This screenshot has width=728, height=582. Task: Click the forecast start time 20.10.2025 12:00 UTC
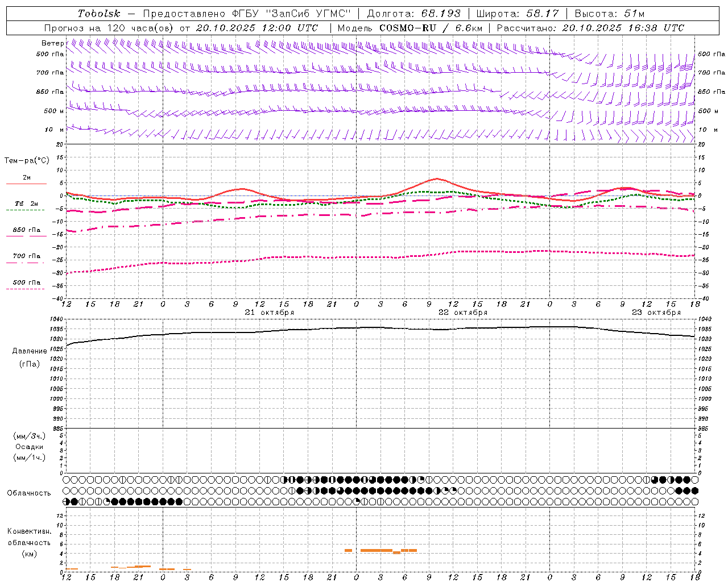257,28
